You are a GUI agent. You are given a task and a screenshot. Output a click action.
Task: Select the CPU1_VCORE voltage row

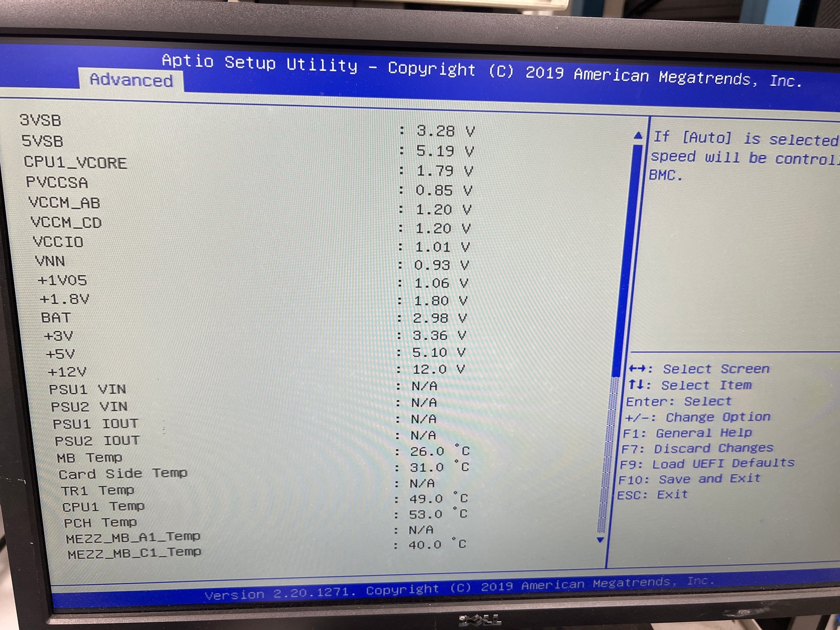(75, 163)
